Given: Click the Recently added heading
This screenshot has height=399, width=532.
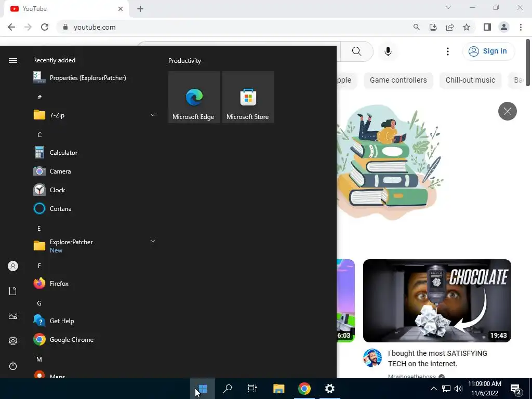Looking at the screenshot, I should [54, 60].
